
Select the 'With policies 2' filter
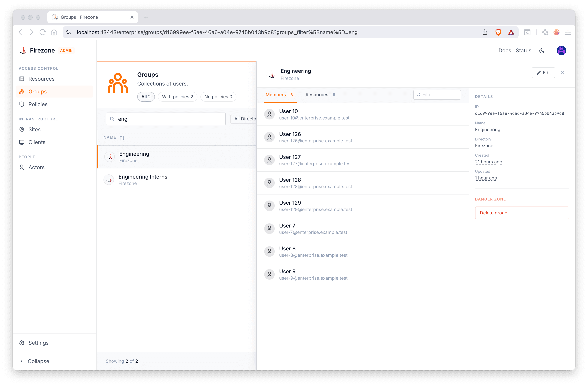[x=177, y=97]
